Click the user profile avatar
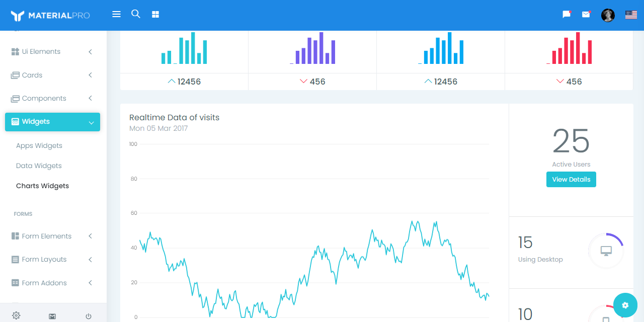644x322 pixels. click(x=608, y=15)
